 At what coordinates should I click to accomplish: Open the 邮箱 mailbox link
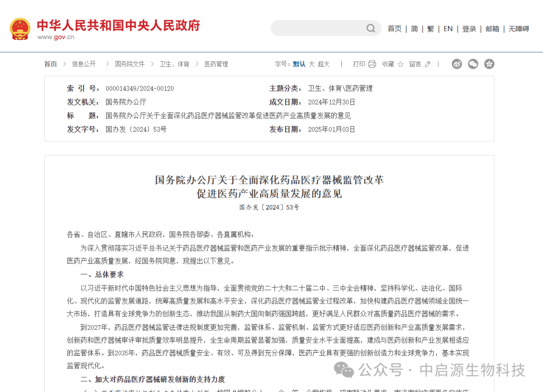coord(492,29)
